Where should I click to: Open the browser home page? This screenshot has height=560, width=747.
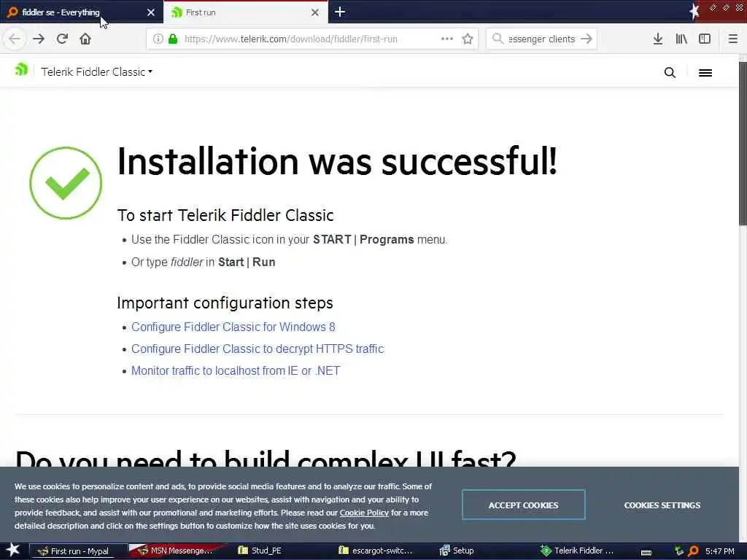85,39
